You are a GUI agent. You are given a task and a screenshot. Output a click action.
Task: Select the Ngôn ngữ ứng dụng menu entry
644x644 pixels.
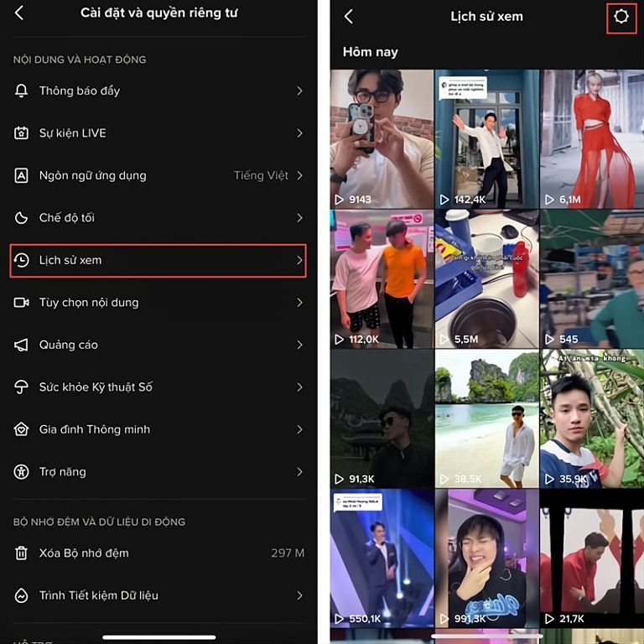click(x=92, y=175)
